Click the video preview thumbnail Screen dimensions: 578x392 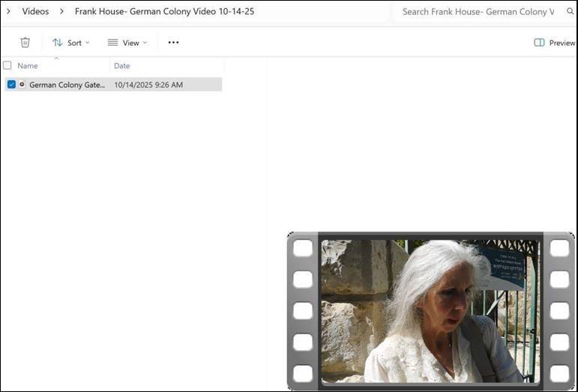click(430, 311)
